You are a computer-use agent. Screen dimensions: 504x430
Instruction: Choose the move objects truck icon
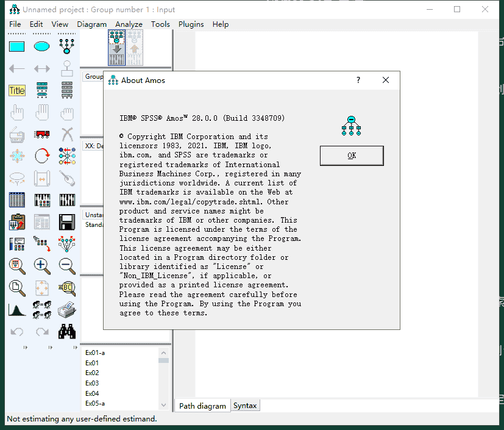42,134
